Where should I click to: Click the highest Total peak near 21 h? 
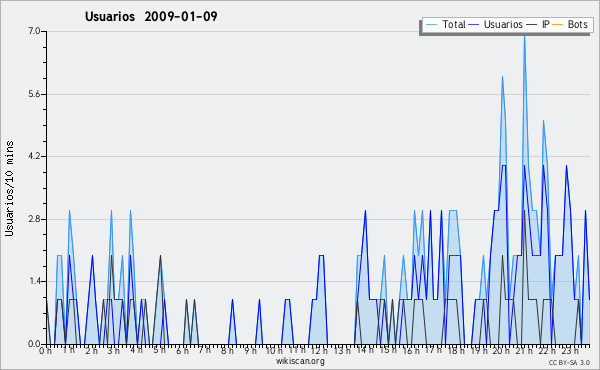click(524, 36)
